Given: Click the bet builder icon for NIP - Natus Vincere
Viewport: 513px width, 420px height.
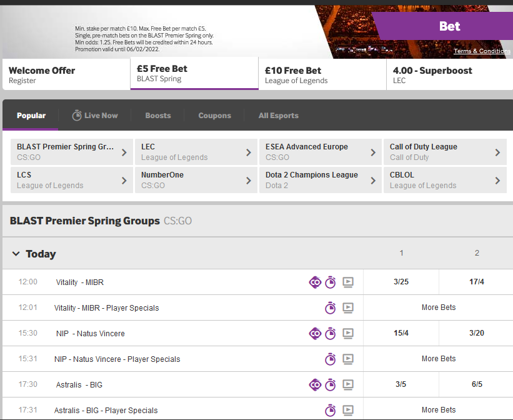Looking at the screenshot, I should click(315, 334).
